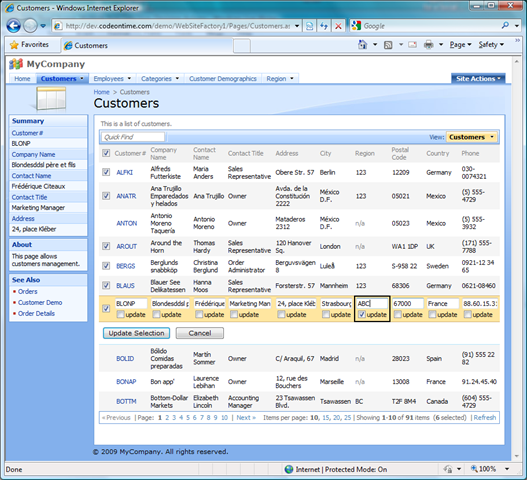527x480 pixels.
Task: Uncheck the update checkbox under Region field
Action: point(362,314)
